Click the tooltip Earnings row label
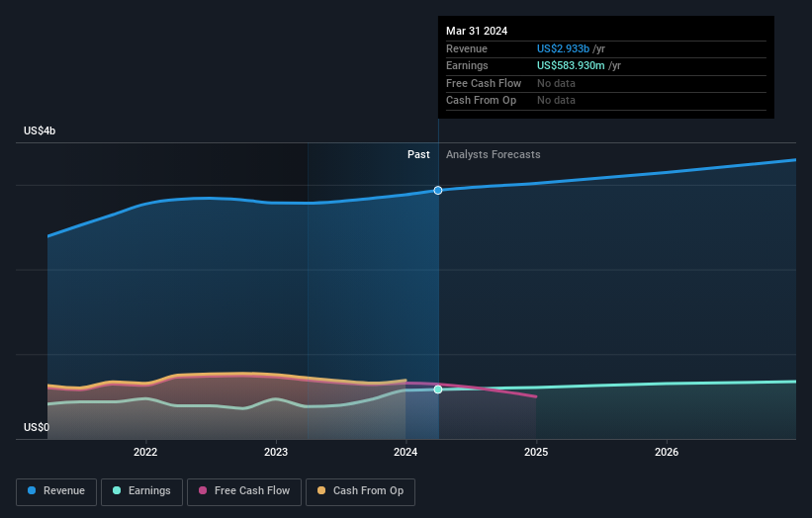The height and width of the screenshot is (518, 812). point(467,65)
